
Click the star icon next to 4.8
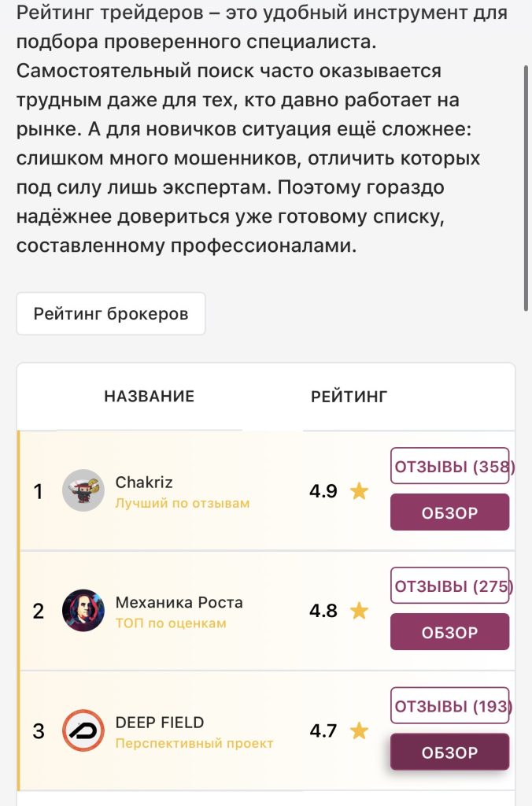pos(360,611)
